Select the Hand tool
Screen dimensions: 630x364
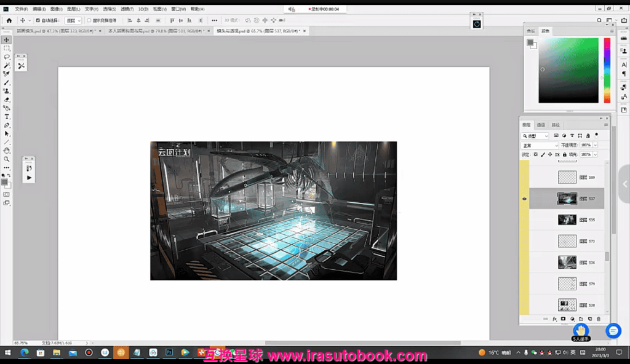pos(7,150)
